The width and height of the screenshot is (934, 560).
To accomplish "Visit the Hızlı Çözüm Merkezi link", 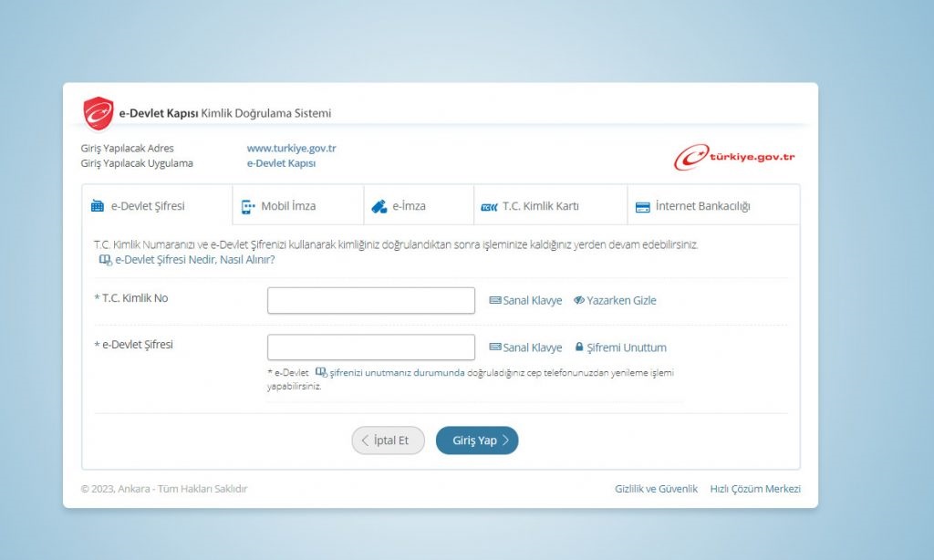I will [x=755, y=489].
